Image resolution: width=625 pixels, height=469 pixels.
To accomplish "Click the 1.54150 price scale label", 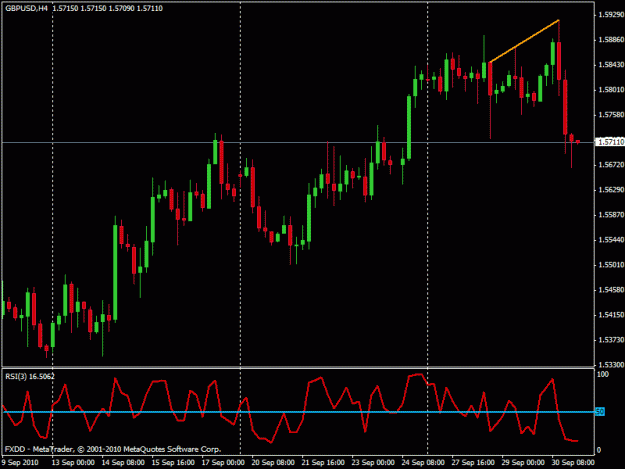I will coord(611,315).
